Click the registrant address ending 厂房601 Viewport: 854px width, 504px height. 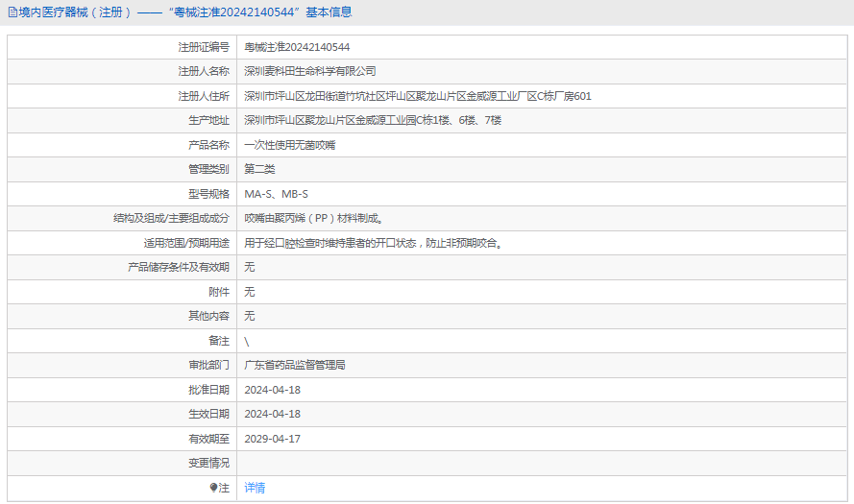coord(418,96)
